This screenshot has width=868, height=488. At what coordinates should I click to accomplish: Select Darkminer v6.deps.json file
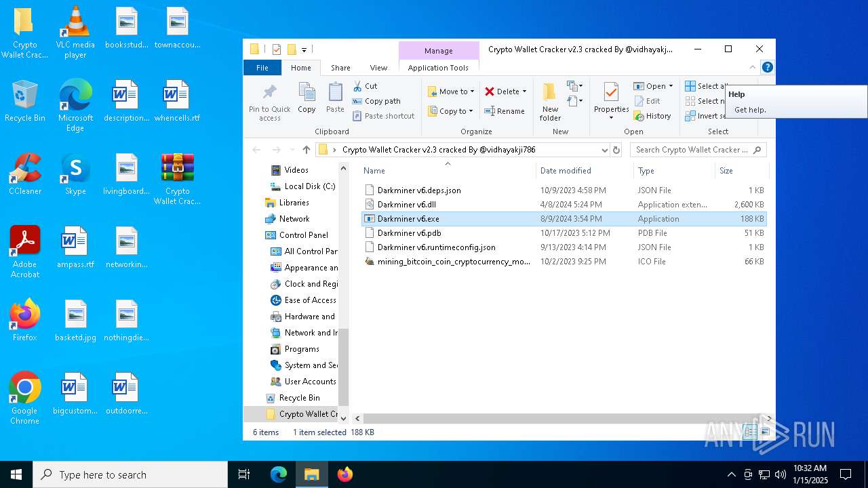(x=564, y=190)
